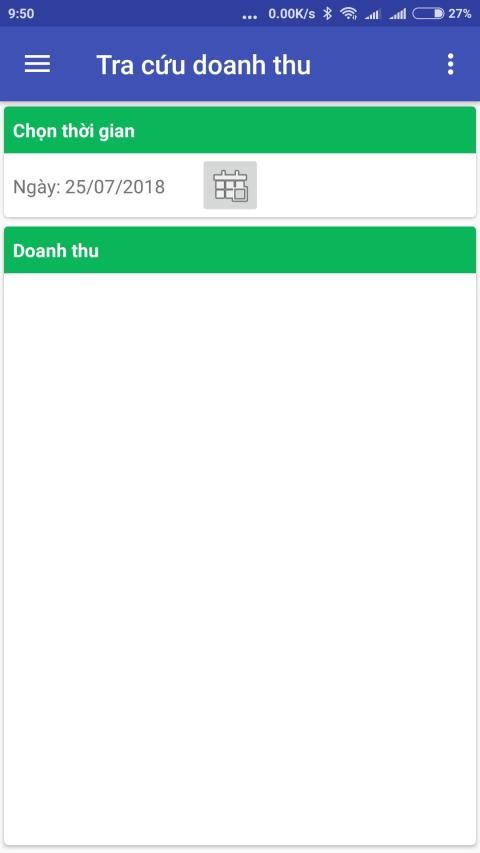This screenshot has height=853, width=480.
Task: Click the empty Doanh thu results area
Action: pyautogui.click(x=240, y=559)
